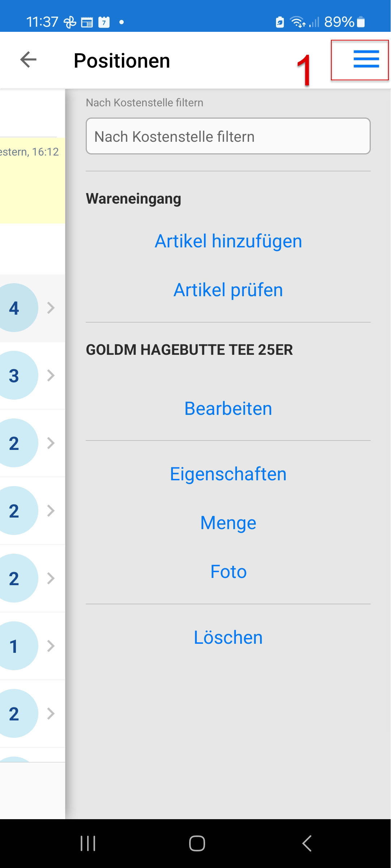
Task: Tap the quantity 3 badge
Action: (x=14, y=375)
